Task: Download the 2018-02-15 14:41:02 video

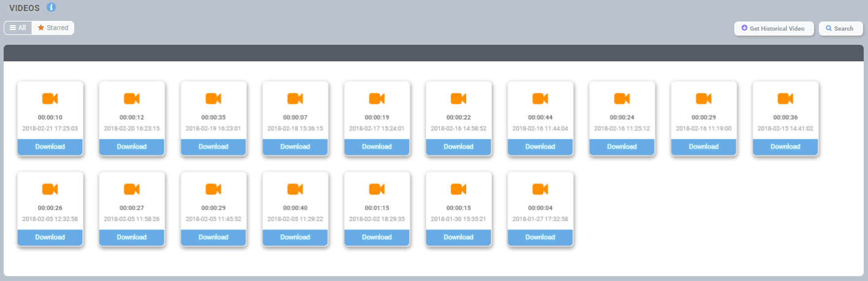Action: (785, 147)
